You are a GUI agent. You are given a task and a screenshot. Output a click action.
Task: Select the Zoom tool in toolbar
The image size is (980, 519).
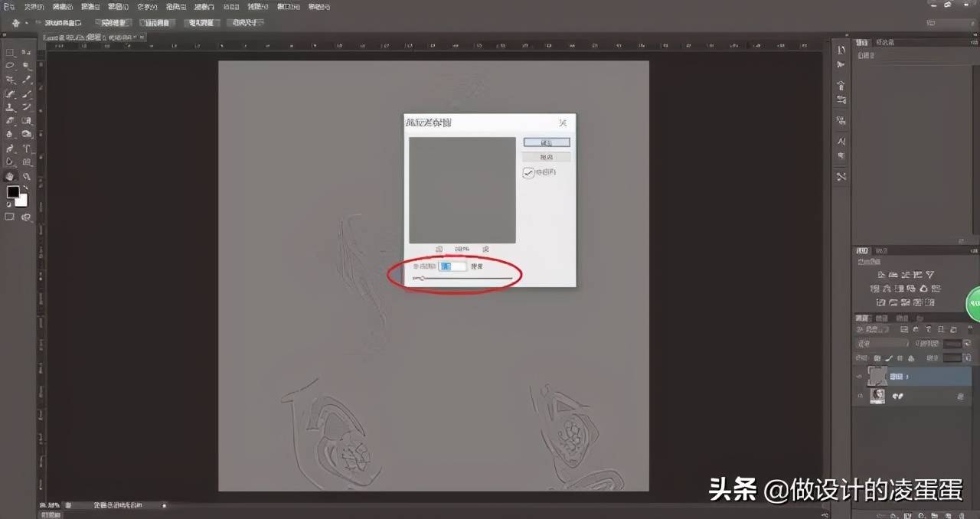click(x=27, y=176)
